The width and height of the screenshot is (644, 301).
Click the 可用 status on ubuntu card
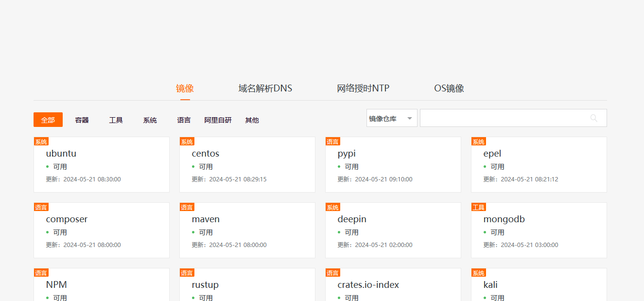tap(60, 167)
